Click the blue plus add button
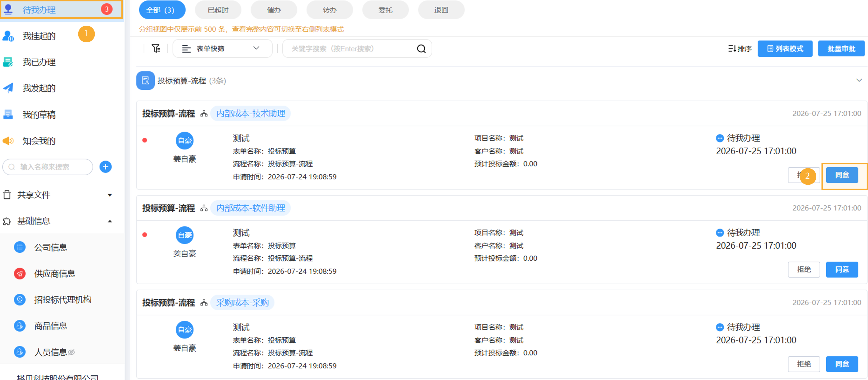The width and height of the screenshot is (868, 380). click(105, 167)
